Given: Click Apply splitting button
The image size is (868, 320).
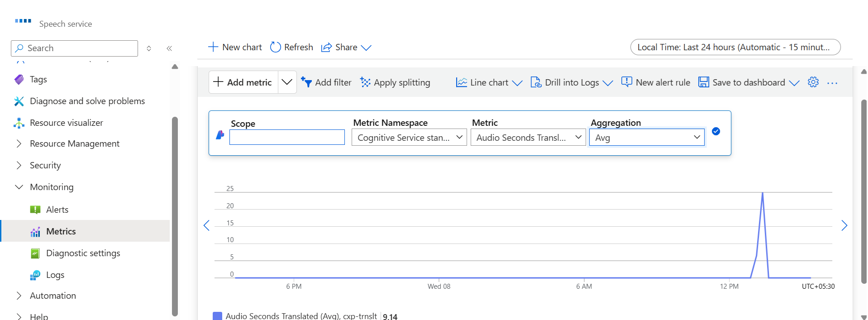Looking at the screenshot, I should point(395,82).
